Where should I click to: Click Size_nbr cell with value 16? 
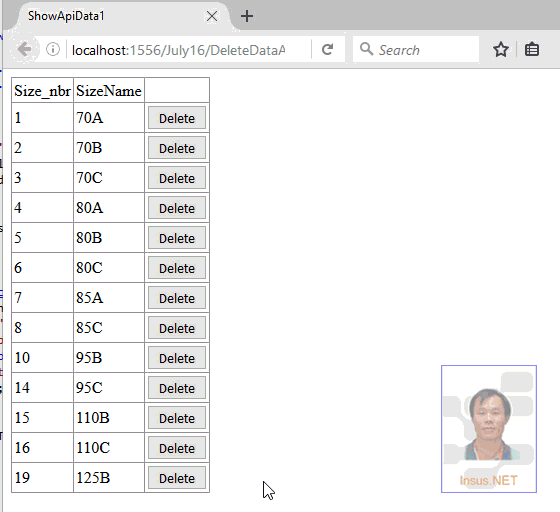point(42,448)
